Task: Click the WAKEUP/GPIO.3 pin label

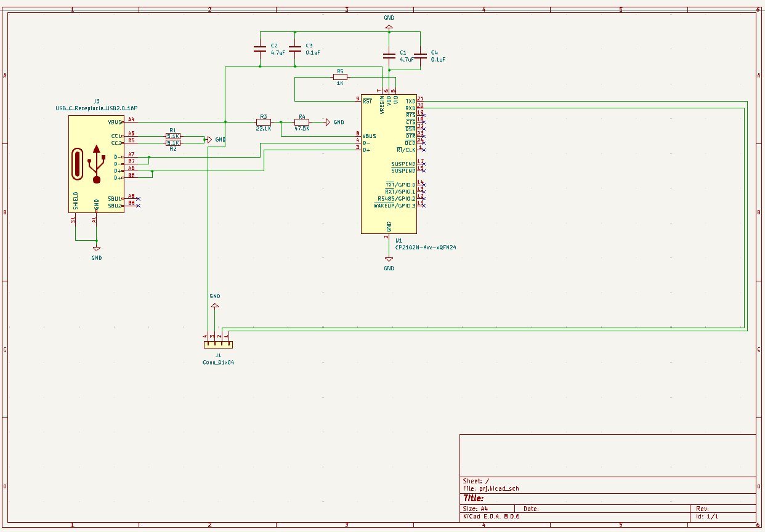Action: tap(395, 205)
